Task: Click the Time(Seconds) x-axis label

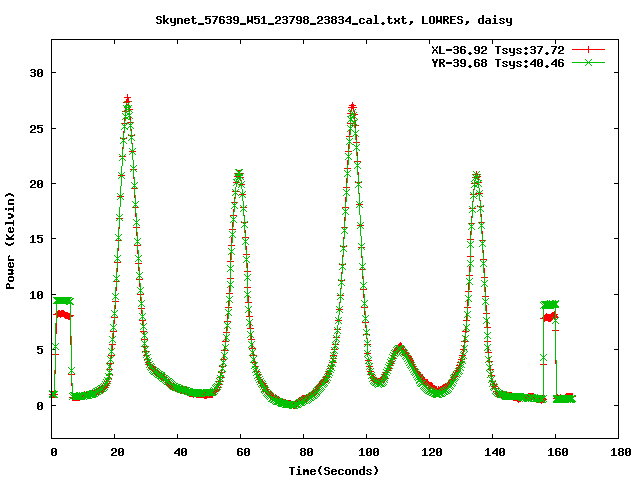Action: (x=334, y=471)
